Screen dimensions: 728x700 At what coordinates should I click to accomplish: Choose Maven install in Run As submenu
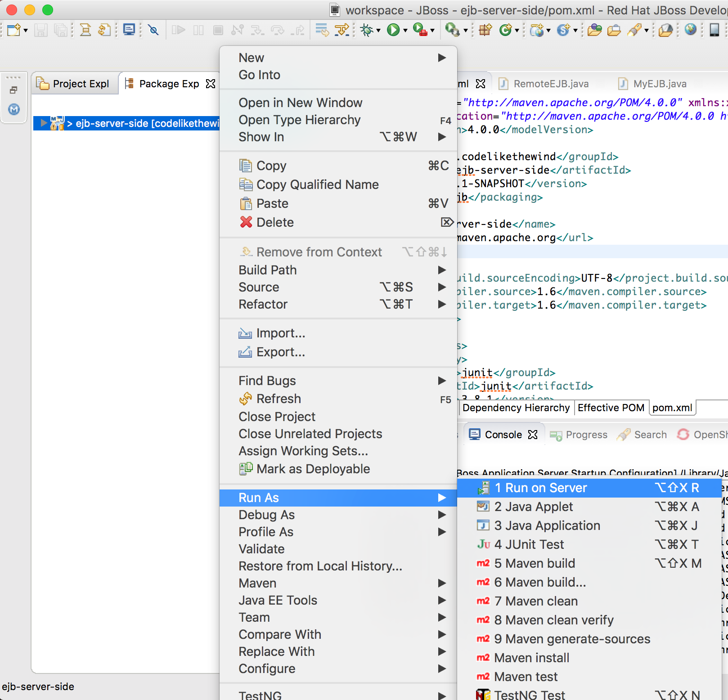(x=589, y=658)
